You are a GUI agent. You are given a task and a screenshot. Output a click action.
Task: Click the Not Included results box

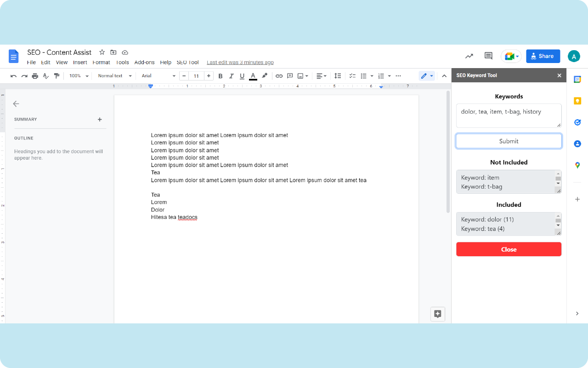(509, 182)
